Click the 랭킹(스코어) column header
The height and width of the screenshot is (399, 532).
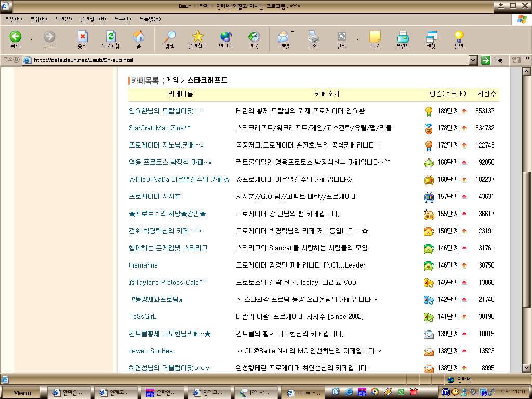[x=448, y=94]
